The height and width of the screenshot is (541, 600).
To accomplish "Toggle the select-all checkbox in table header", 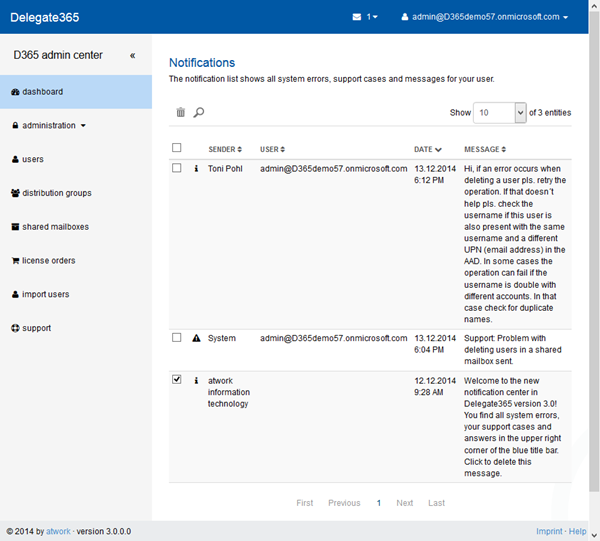I will 176,148.
